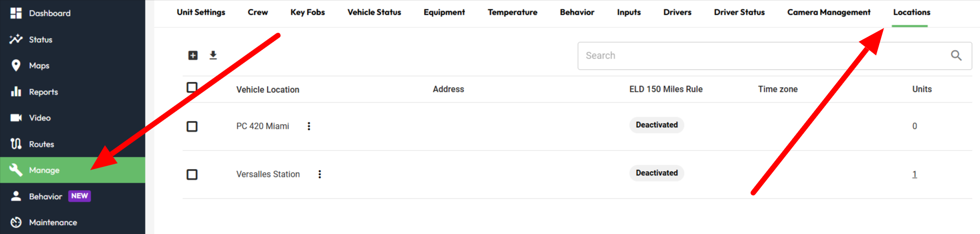
Task: Go to Video section in sidebar
Action: click(40, 118)
